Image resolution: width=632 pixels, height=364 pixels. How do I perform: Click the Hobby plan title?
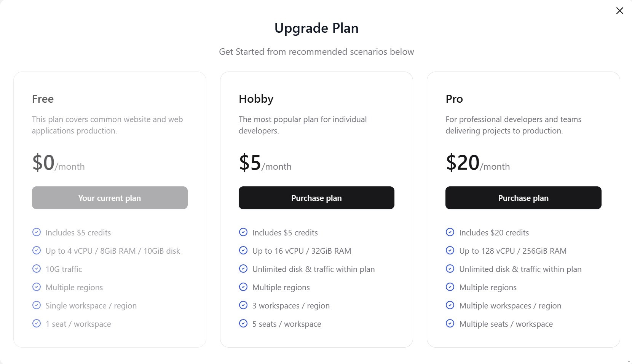[x=256, y=99]
